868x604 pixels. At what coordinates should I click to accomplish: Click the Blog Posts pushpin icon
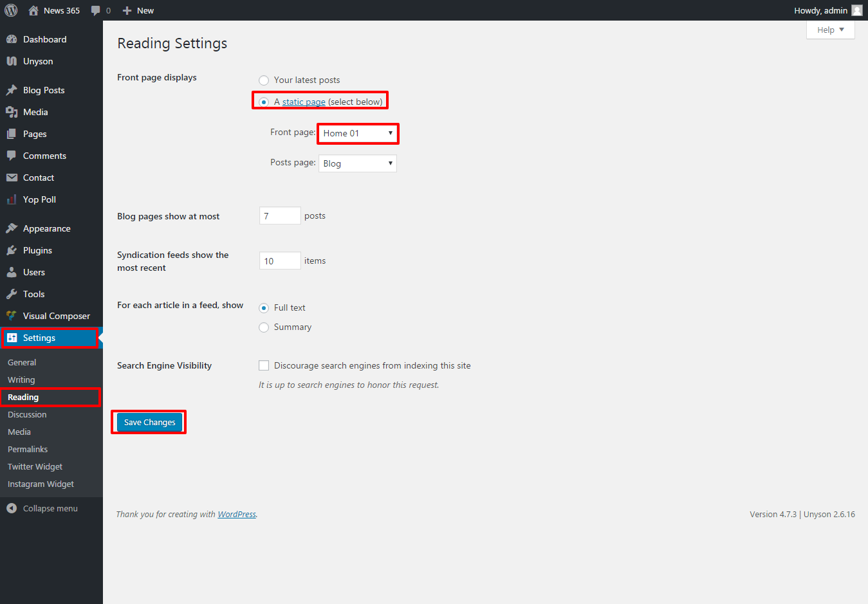point(12,90)
